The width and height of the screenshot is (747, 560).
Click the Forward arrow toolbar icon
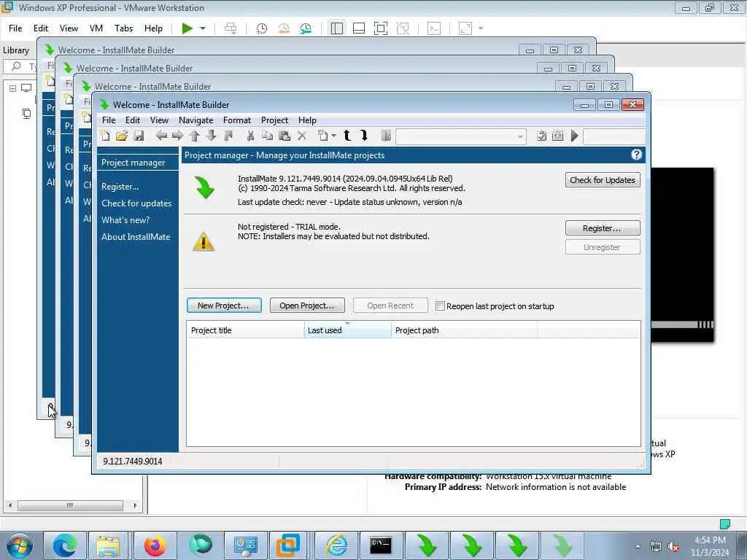click(178, 136)
